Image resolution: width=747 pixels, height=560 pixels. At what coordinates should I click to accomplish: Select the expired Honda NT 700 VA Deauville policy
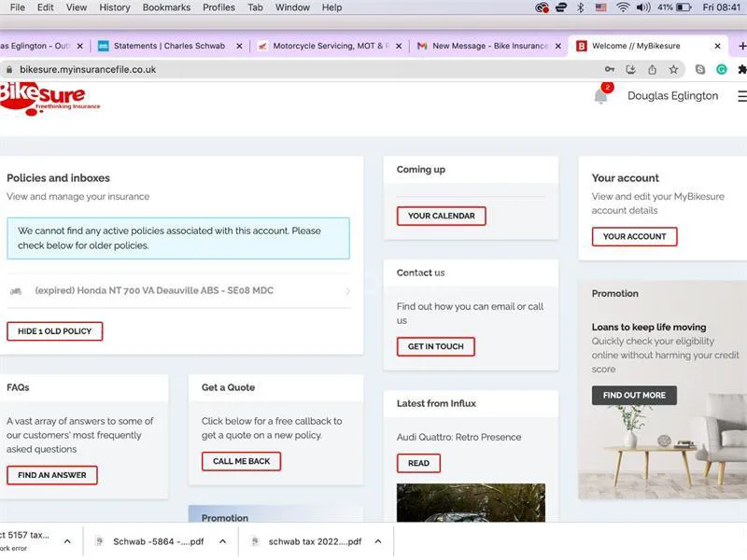click(x=179, y=291)
